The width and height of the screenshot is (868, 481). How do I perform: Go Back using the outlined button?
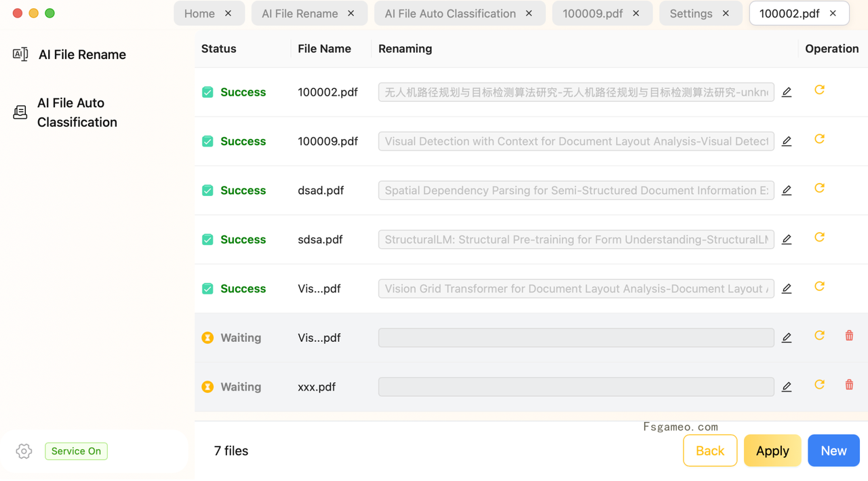pos(710,450)
